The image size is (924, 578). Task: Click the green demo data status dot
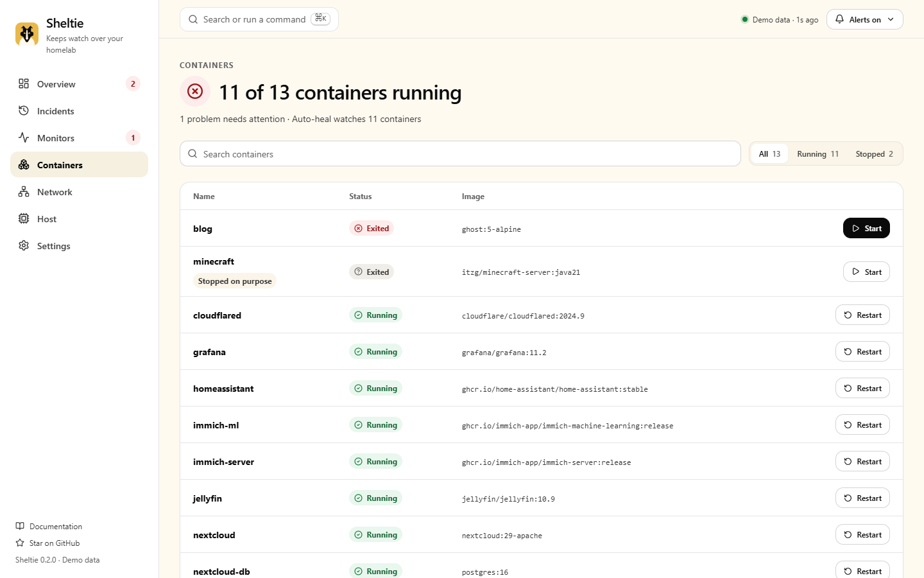744,19
